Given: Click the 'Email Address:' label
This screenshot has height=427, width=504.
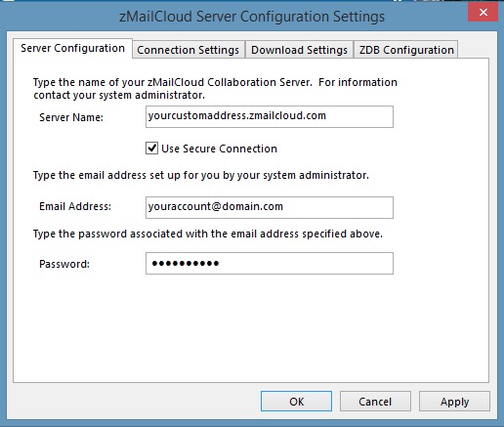Looking at the screenshot, I should pyautogui.click(x=75, y=206).
